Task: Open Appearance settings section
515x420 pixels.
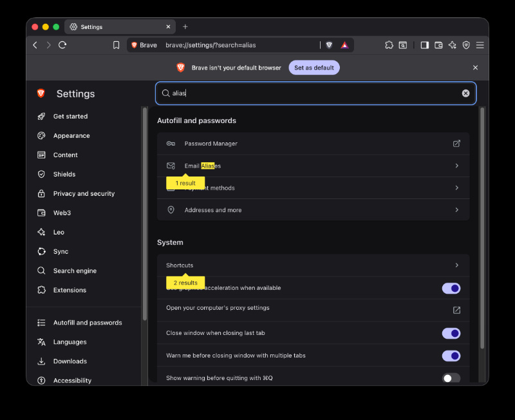Action: [x=71, y=136]
